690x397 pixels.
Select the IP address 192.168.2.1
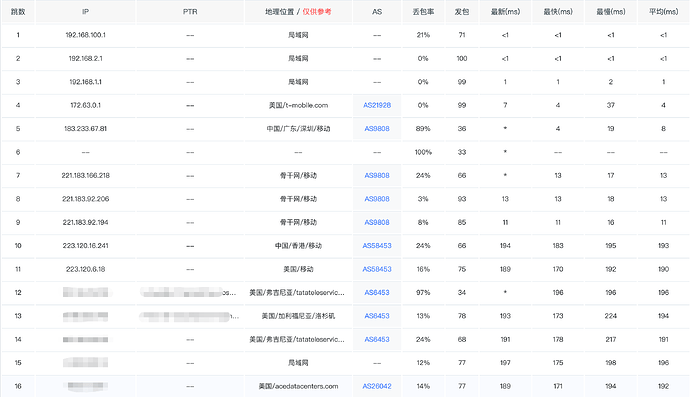(x=85, y=58)
